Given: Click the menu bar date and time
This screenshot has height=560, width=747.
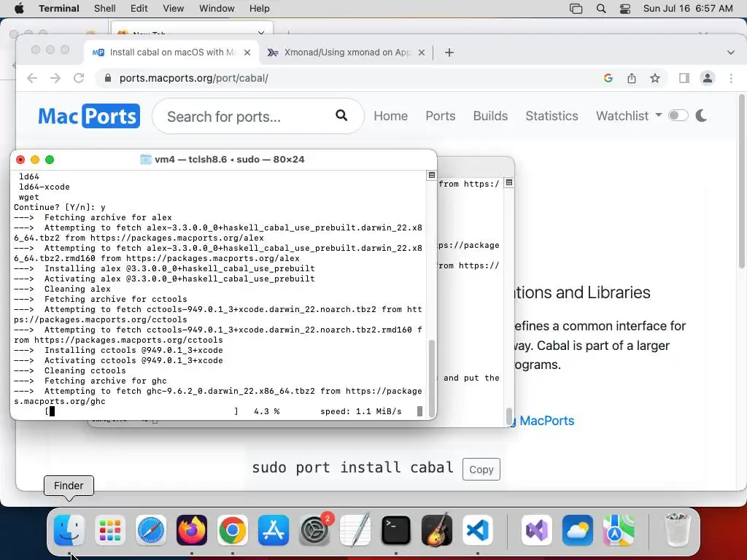Looking at the screenshot, I should [688, 9].
